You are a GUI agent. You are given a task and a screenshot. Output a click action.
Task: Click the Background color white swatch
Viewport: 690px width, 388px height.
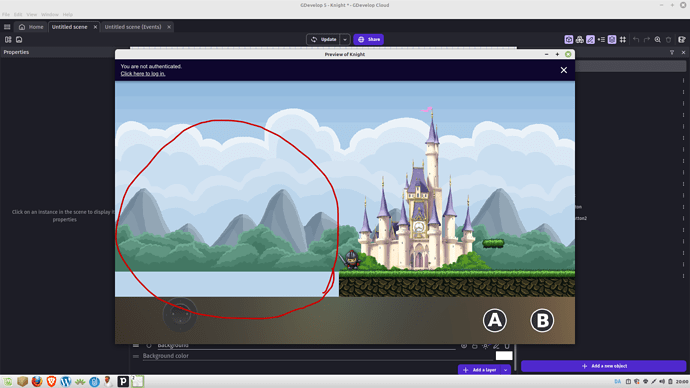504,355
